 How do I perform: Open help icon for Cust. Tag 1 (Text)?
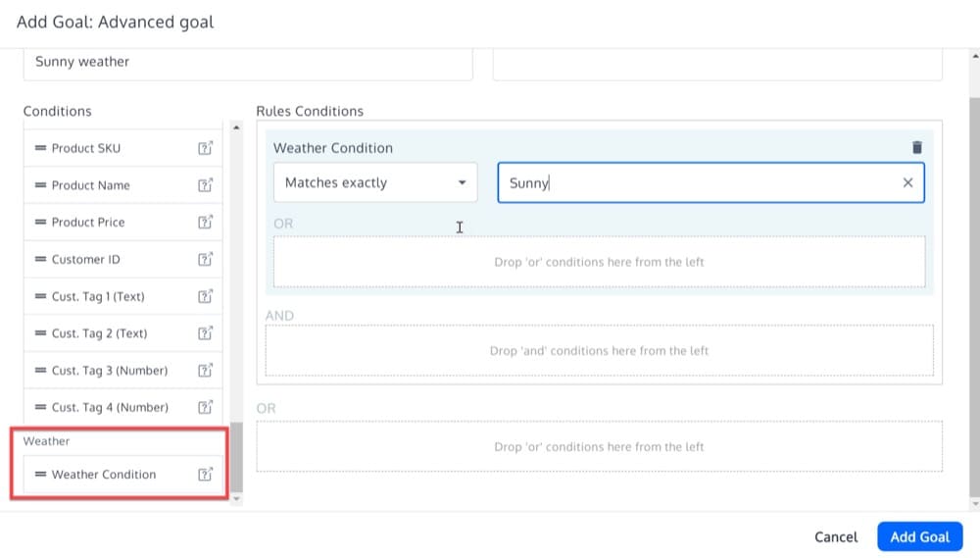[205, 296]
